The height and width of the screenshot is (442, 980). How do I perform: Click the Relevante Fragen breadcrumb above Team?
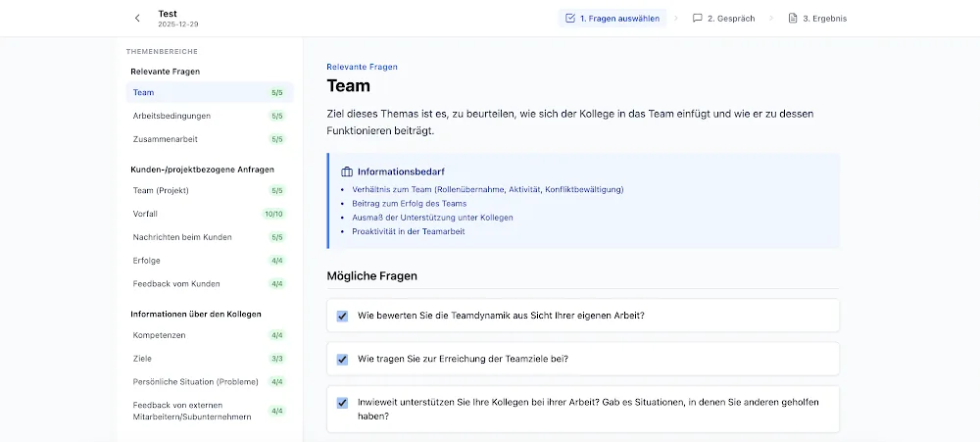(x=362, y=67)
